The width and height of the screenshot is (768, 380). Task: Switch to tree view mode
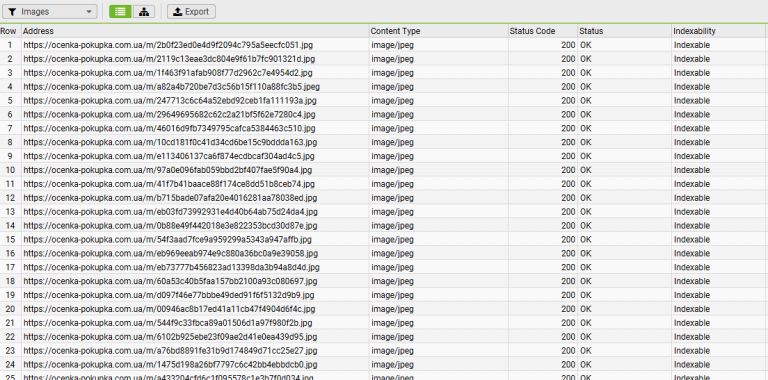pos(144,12)
